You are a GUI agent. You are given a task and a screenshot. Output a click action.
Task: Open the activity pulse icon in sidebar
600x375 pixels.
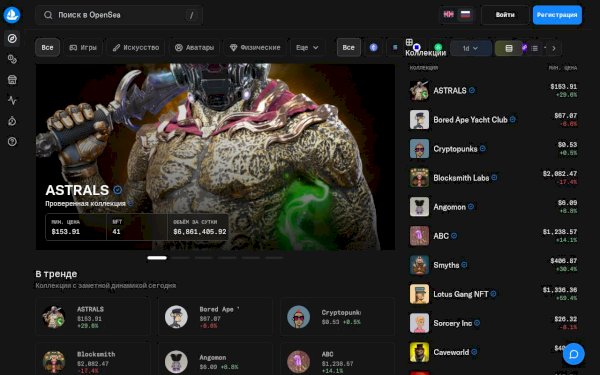(12, 100)
